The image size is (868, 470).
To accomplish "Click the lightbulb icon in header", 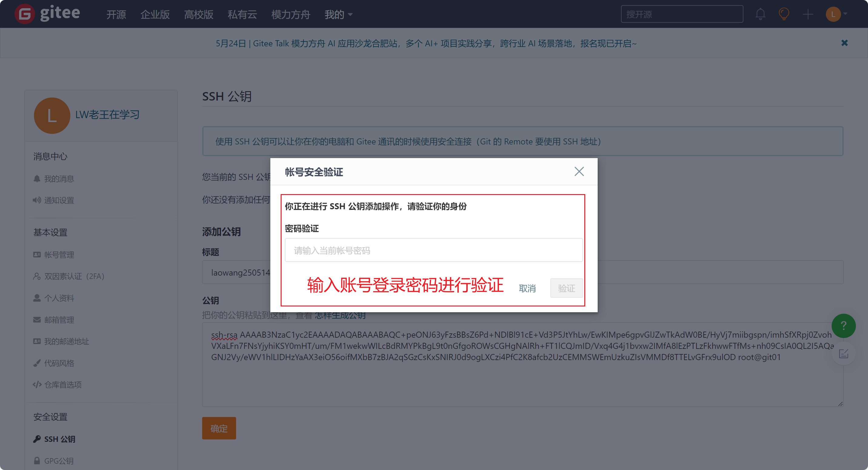I will (784, 14).
